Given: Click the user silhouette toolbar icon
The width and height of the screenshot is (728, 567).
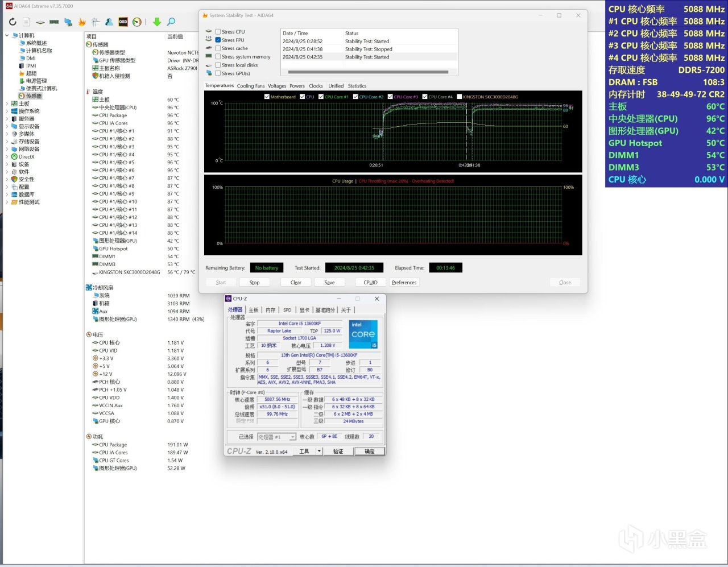Looking at the screenshot, I should (109, 22).
